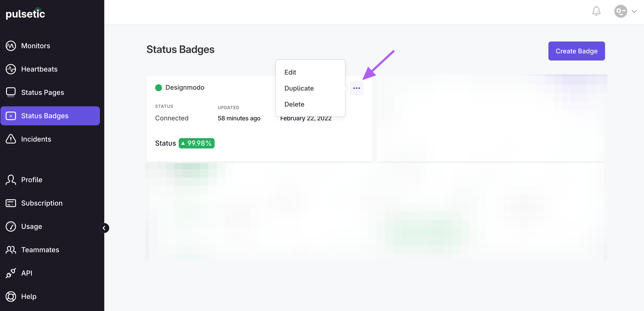Screen dimensions: 644x311
Task: Open Subscription card icon in sidebar
Action: point(11,203)
